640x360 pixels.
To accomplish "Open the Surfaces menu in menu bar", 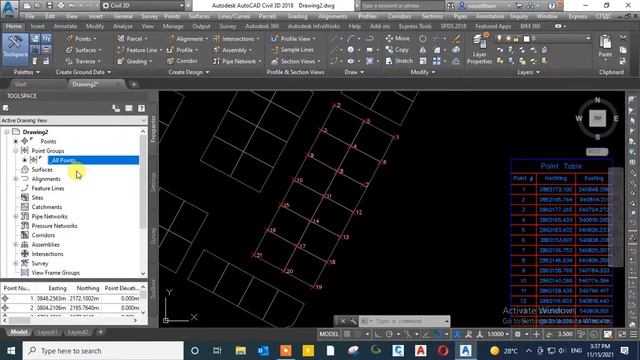I will click(x=199, y=16).
